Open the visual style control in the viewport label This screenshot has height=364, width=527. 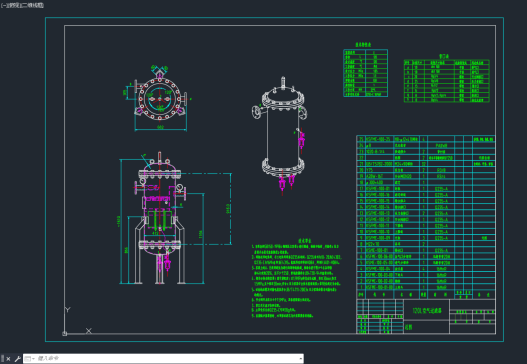[x=32, y=5]
